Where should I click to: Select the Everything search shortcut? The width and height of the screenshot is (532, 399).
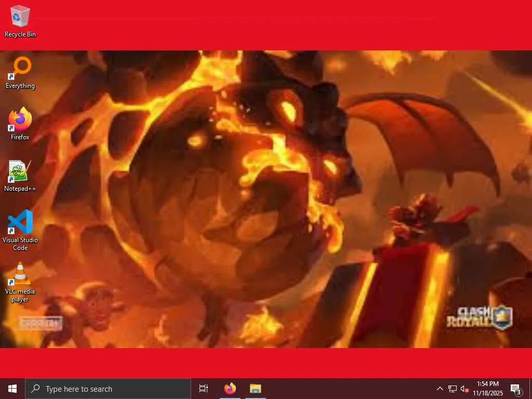click(x=20, y=73)
